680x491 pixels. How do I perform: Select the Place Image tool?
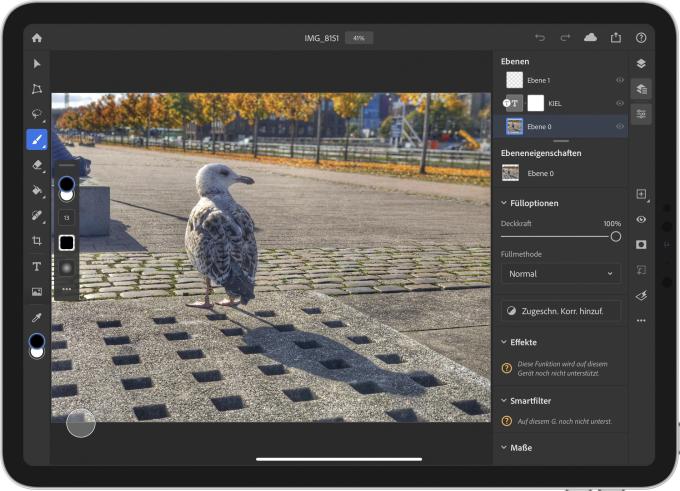click(37, 291)
